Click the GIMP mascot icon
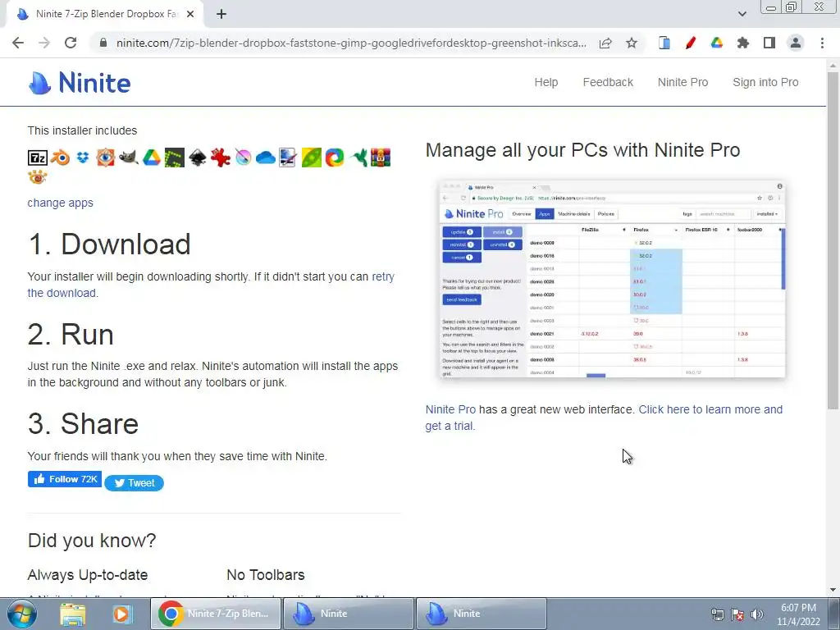The width and height of the screenshot is (840, 630). click(x=129, y=157)
